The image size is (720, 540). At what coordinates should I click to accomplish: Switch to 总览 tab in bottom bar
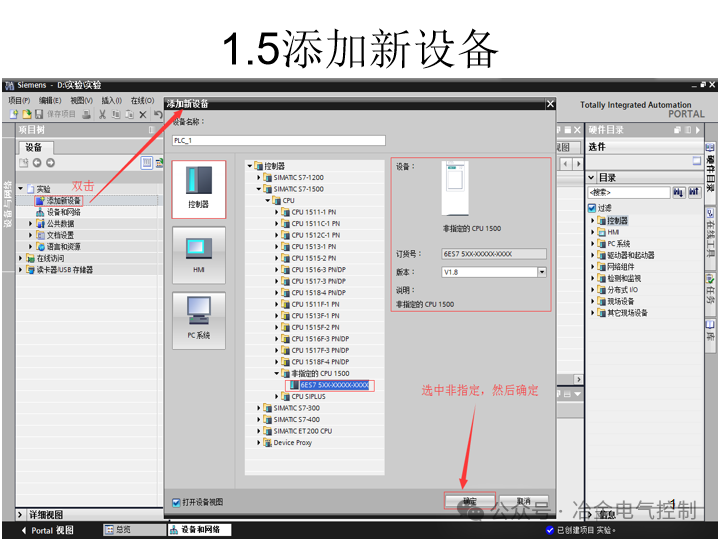[x=135, y=530]
